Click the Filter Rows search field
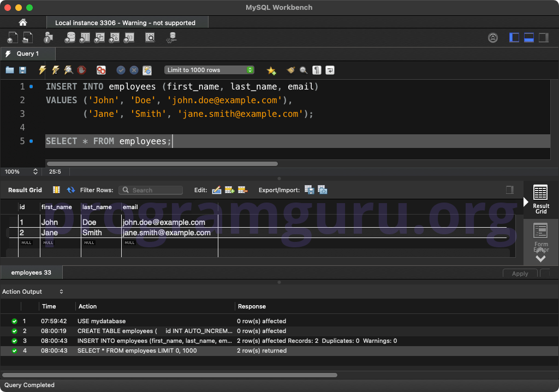 pyautogui.click(x=151, y=190)
